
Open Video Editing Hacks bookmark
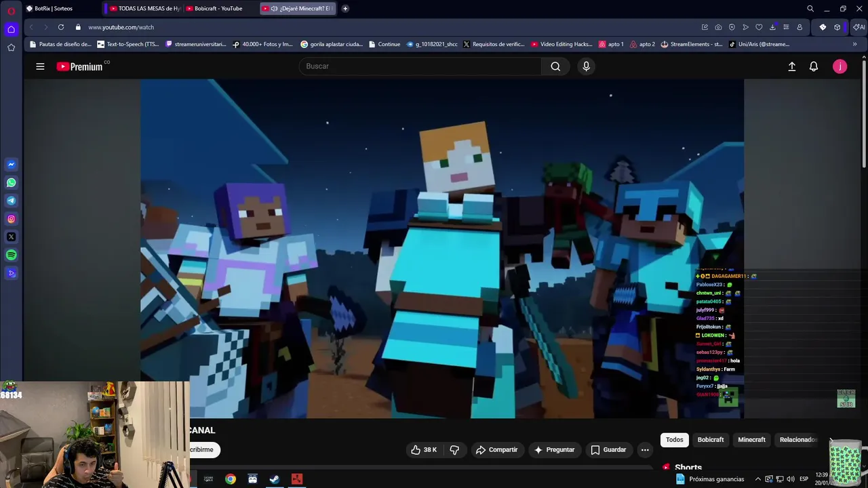coord(562,44)
